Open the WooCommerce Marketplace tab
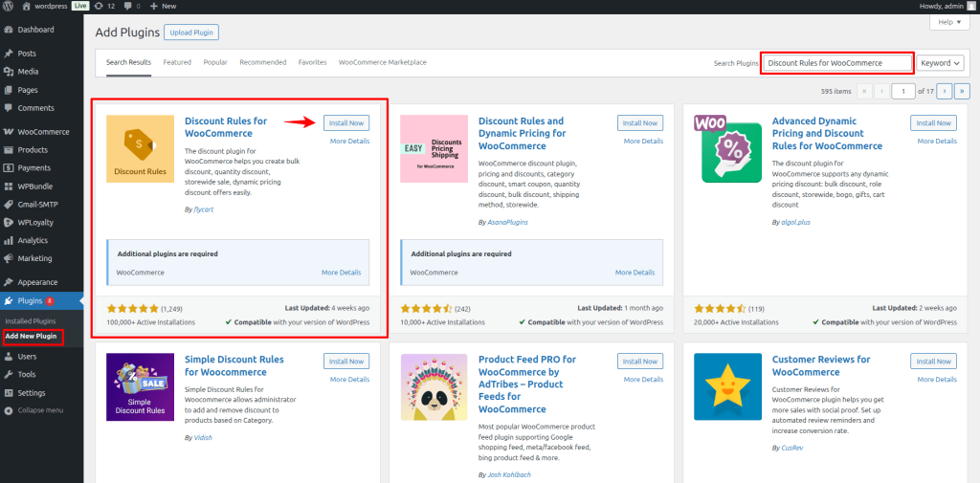 coord(383,62)
